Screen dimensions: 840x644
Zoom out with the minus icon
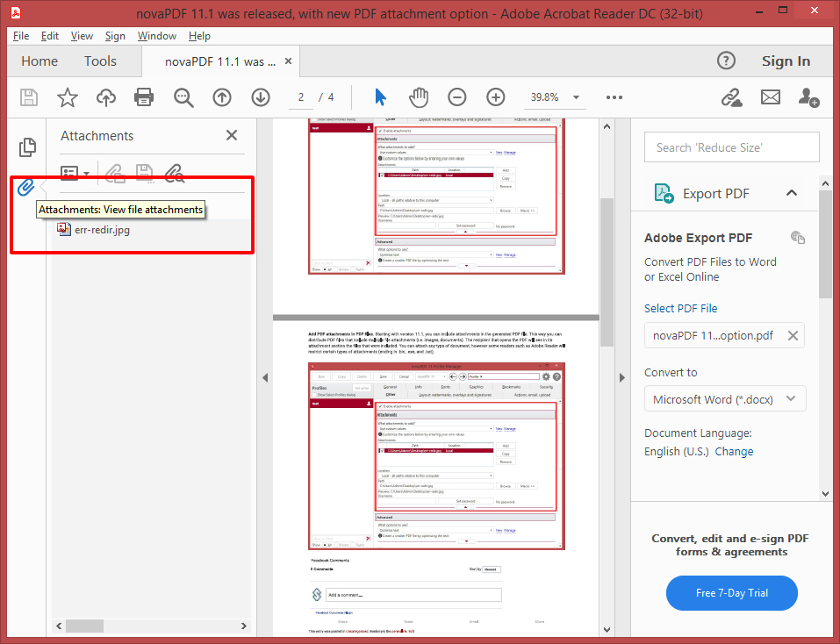pos(457,97)
